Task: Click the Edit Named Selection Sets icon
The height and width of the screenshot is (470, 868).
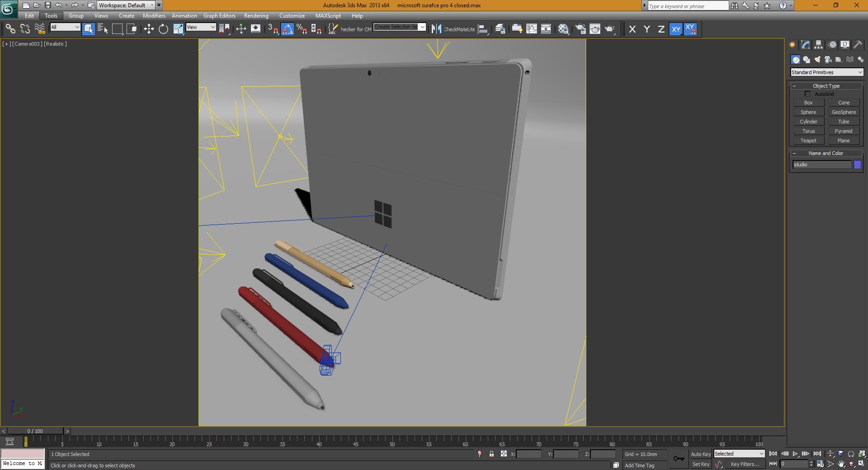Action: 333,29
